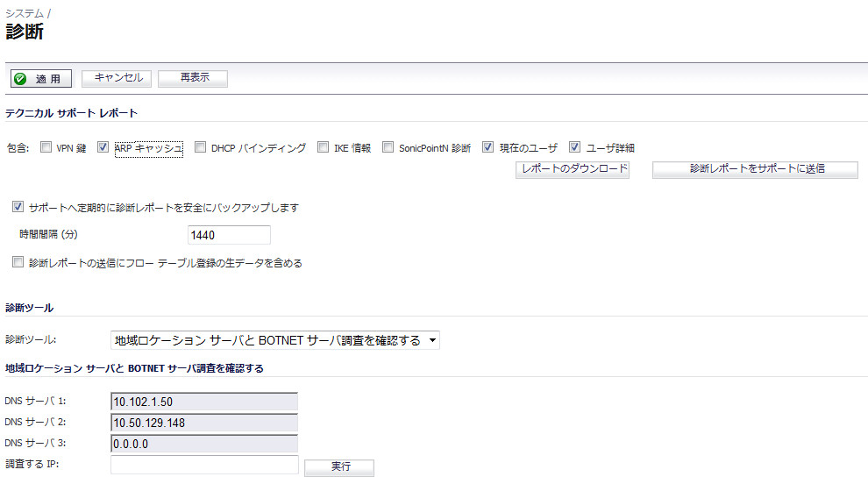Viewport: 868px width, 484px height.
Task: Click the 時間間隔 (分) field showing 1440
Action: (x=229, y=235)
